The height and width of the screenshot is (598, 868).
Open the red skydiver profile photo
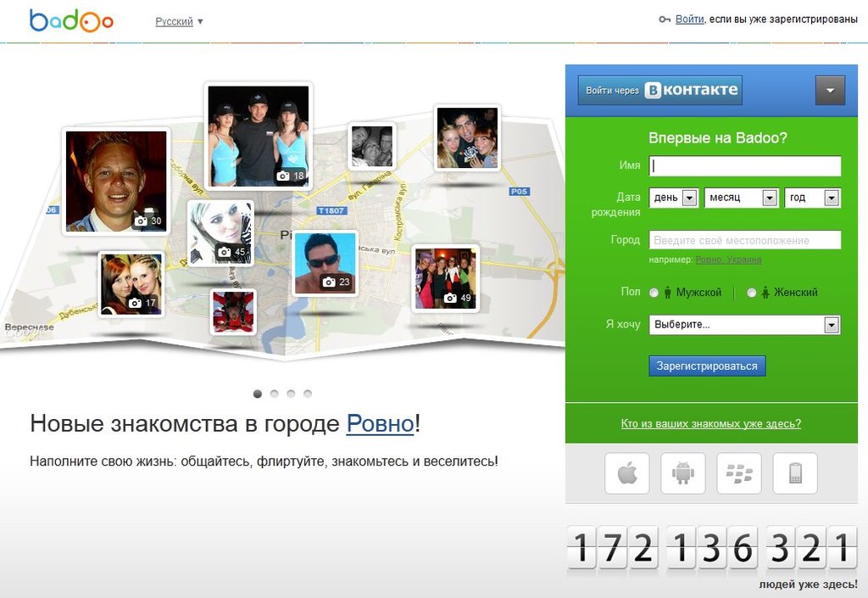pos(233,312)
